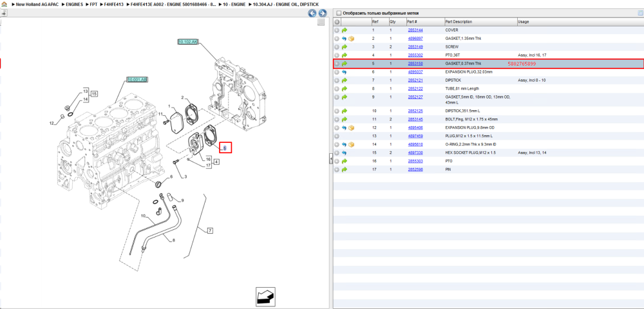Click the green arrow on TUBE,81 mm Length row
Viewport: 644px width, 309px height.
[x=345, y=89]
